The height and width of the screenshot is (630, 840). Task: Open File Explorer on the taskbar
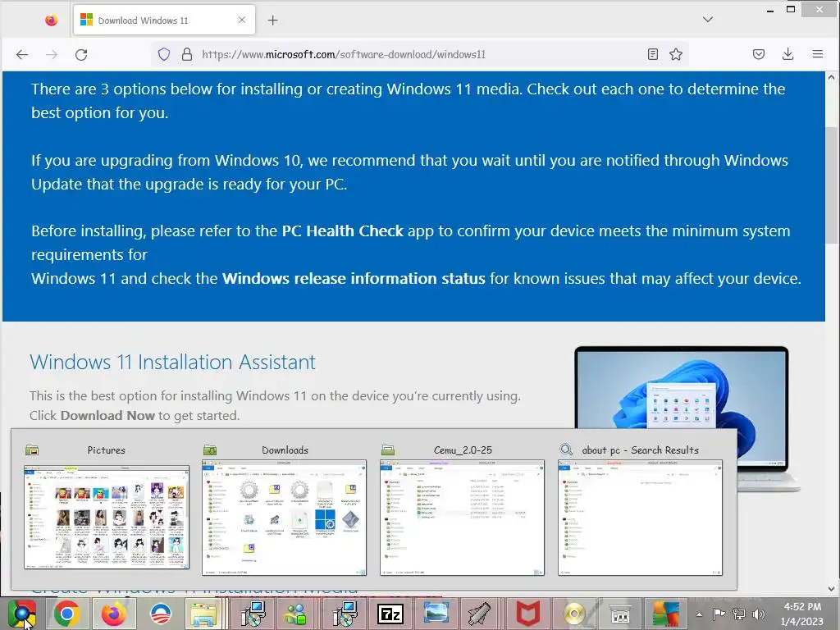coord(204,614)
